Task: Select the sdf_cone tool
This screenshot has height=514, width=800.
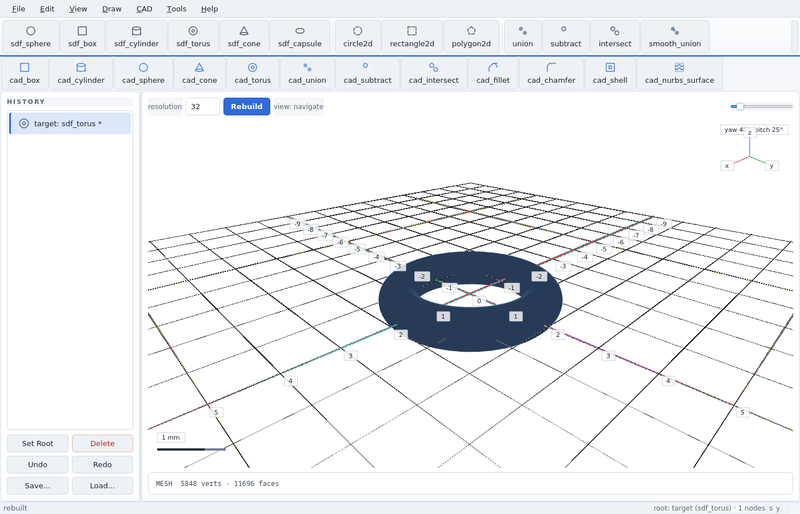Action: (x=244, y=37)
